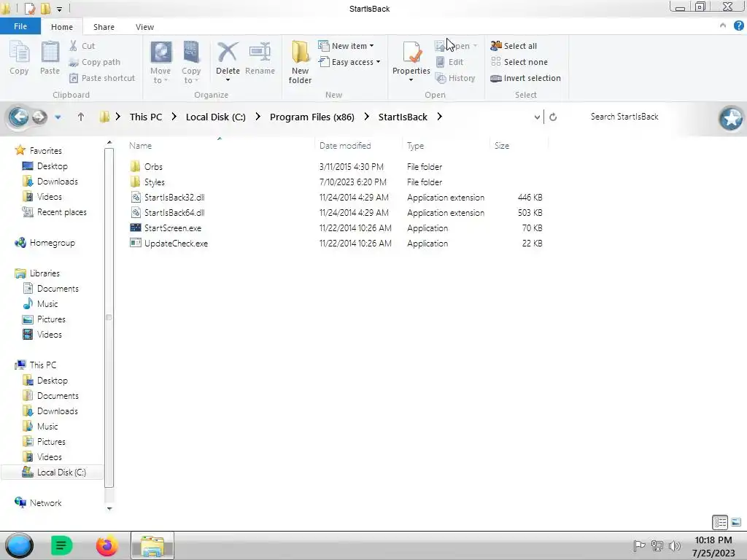Create a New folder from the ribbon

coord(300,62)
